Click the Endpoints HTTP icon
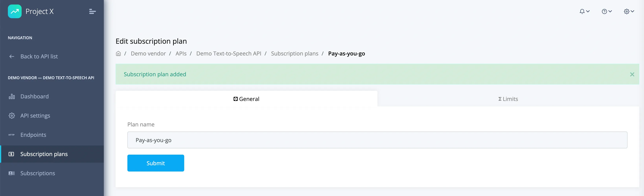The width and height of the screenshot is (644, 196). point(11,135)
